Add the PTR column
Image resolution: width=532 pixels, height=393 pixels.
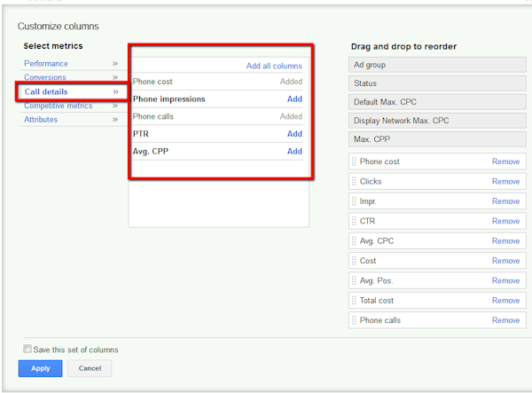point(294,134)
